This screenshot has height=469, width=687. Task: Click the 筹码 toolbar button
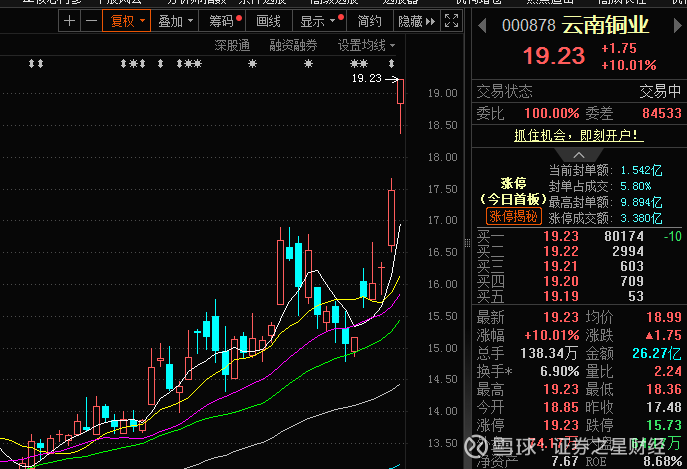coord(222,21)
